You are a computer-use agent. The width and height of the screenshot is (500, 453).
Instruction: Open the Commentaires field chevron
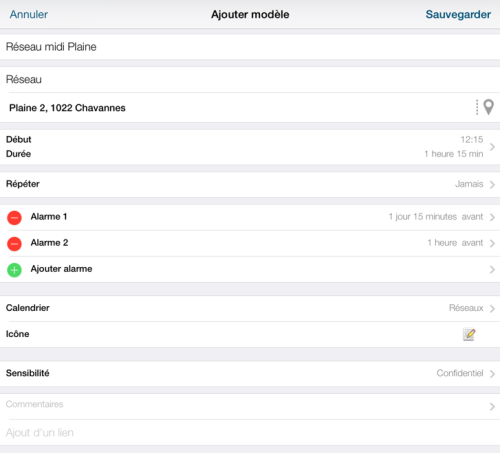492,406
